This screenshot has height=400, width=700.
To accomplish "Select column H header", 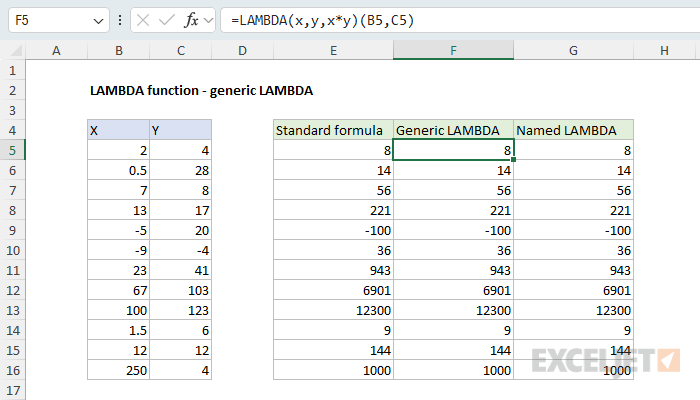I will 664,50.
